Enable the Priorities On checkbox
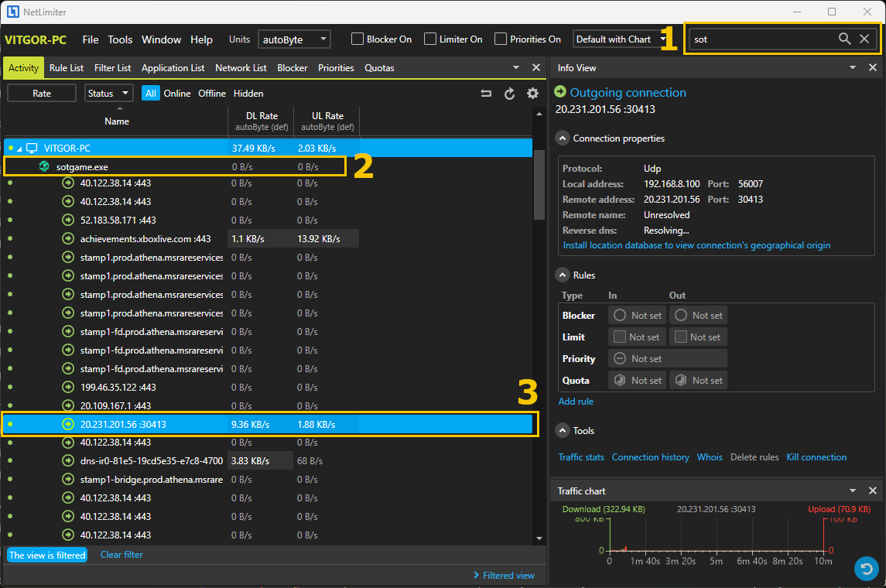Viewport: 886px width, 588px height. click(x=501, y=39)
